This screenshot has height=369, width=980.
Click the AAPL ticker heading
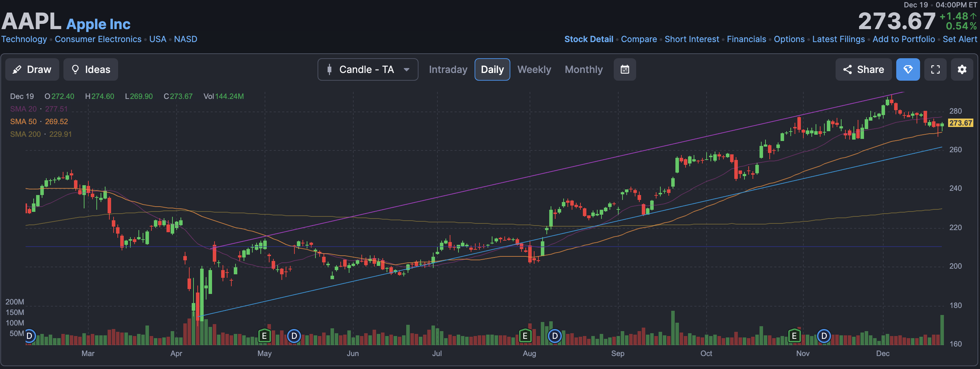pyautogui.click(x=31, y=21)
